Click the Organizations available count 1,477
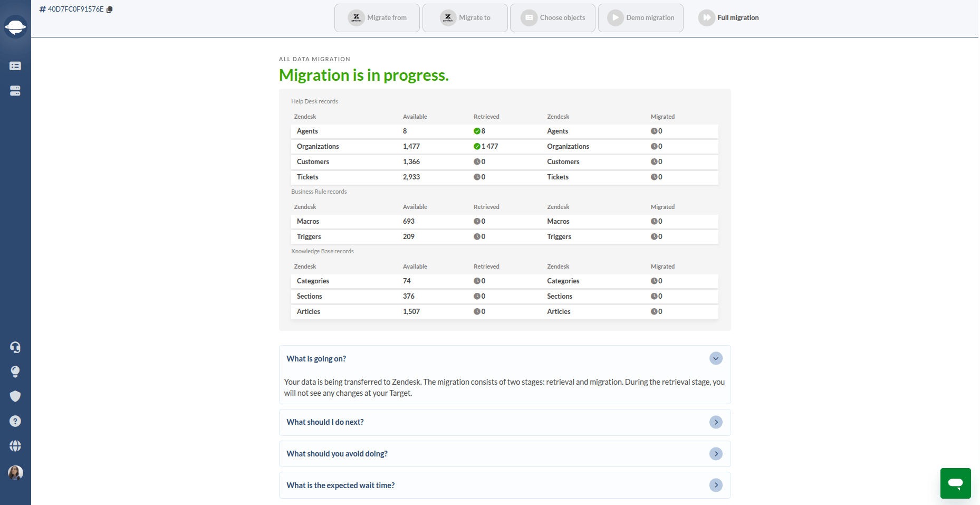Viewport: 980px width, 505px height. 411,146
